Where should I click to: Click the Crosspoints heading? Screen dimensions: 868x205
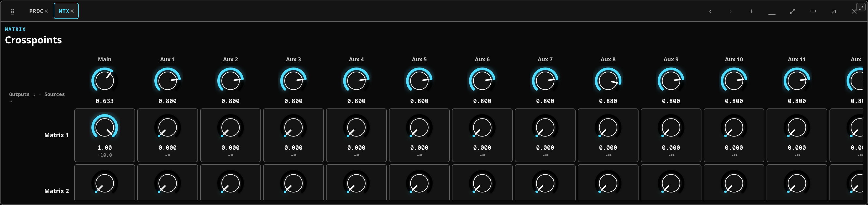click(33, 40)
